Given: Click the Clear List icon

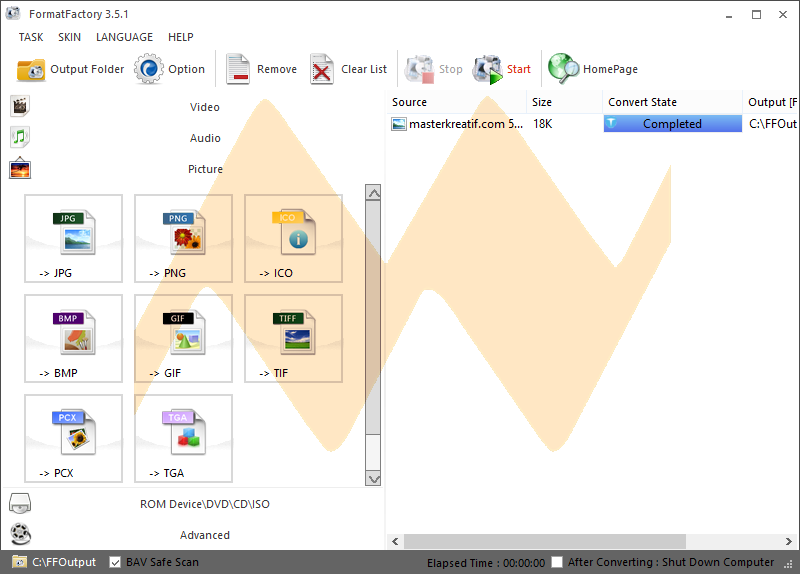Looking at the screenshot, I should (x=321, y=69).
